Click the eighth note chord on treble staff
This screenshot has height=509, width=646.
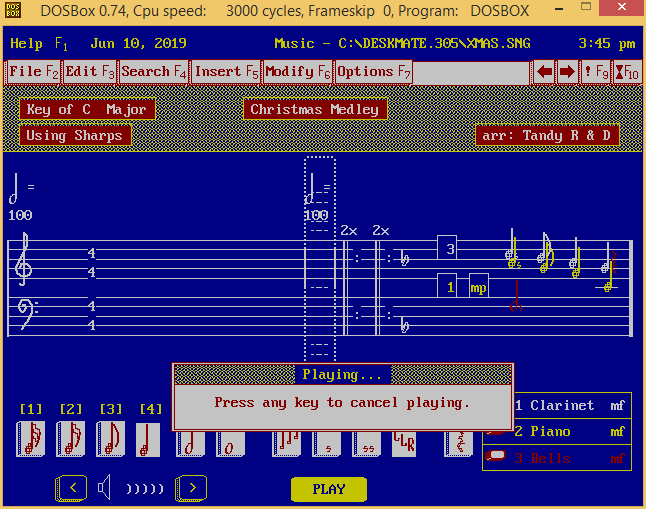(545, 253)
